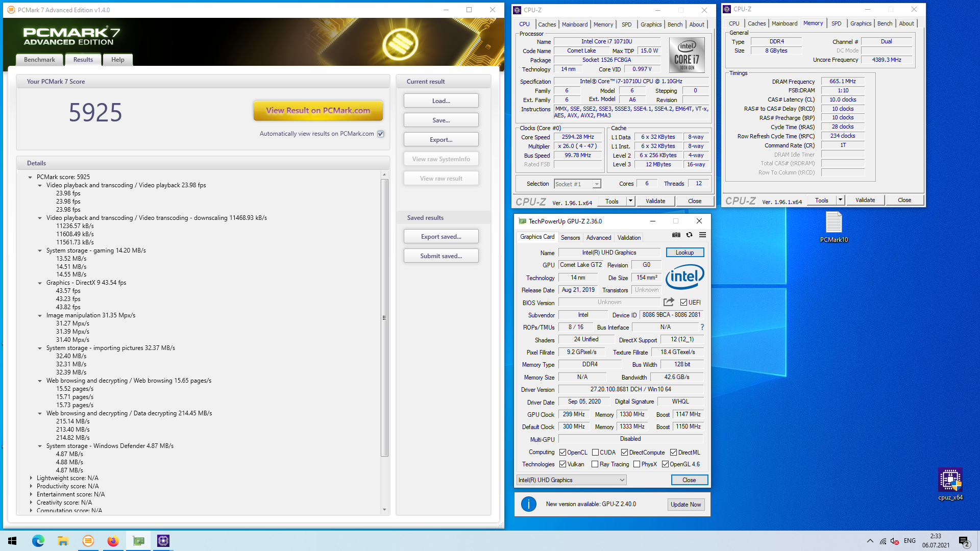This screenshot has width=980, height=551.
Task: Collapse the PCMark score: 5925 tree node
Action: pyautogui.click(x=30, y=177)
